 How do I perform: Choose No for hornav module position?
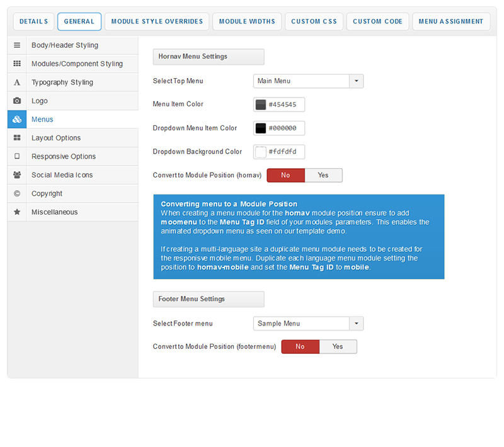pyautogui.click(x=285, y=175)
